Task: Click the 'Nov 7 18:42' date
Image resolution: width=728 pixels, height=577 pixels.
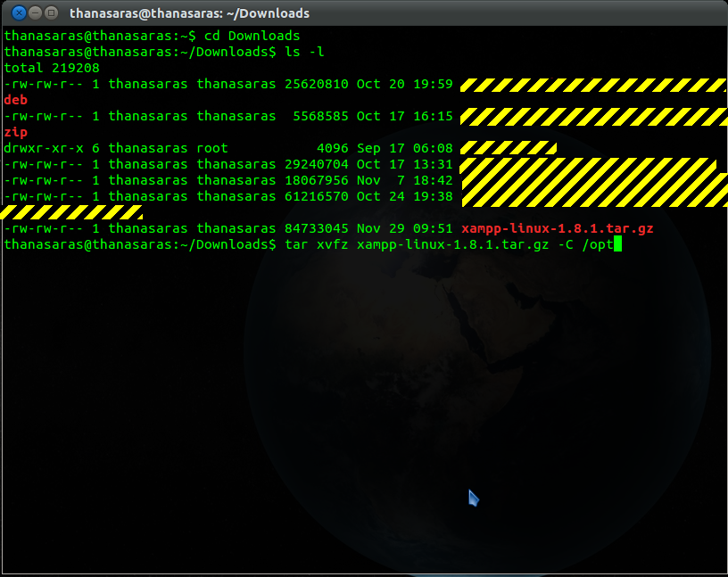Action: pyautogui.click(x=404, y=180)
